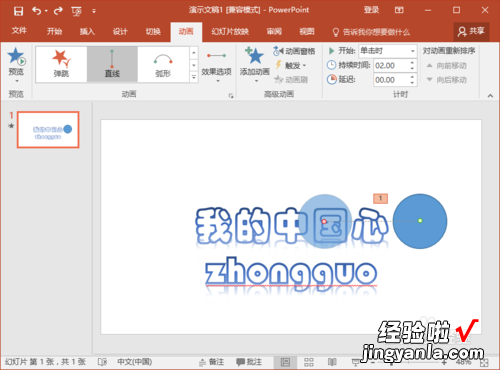Click the 持续时间 field showing 02.00
Screen dimensions: 500x370
click(390, 65)
